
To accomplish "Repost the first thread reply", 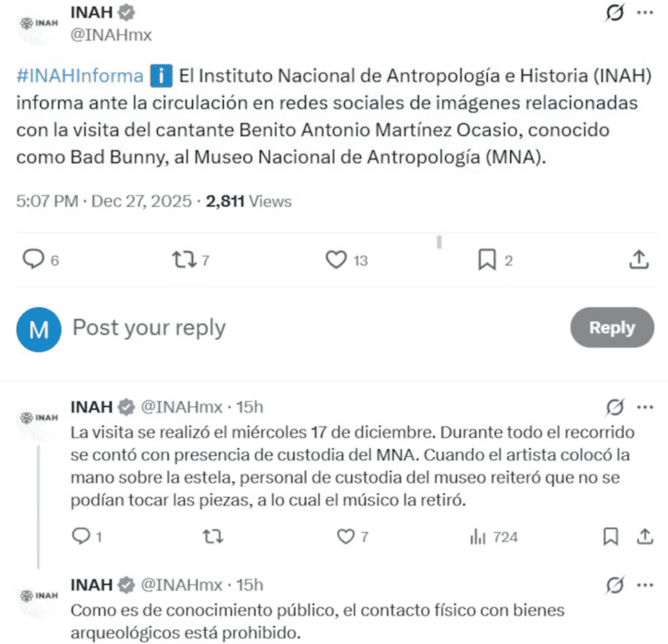I will (x=213, y=536).
